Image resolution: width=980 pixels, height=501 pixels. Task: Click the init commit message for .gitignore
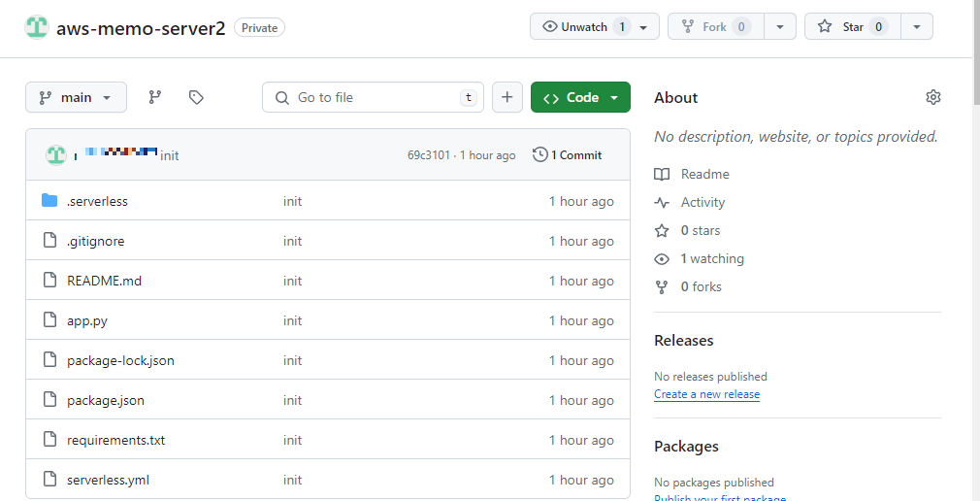(292, 242)
